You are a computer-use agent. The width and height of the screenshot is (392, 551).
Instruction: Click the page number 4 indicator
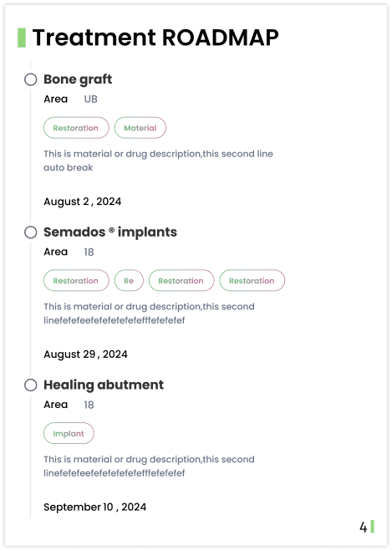tap(364, 527)
